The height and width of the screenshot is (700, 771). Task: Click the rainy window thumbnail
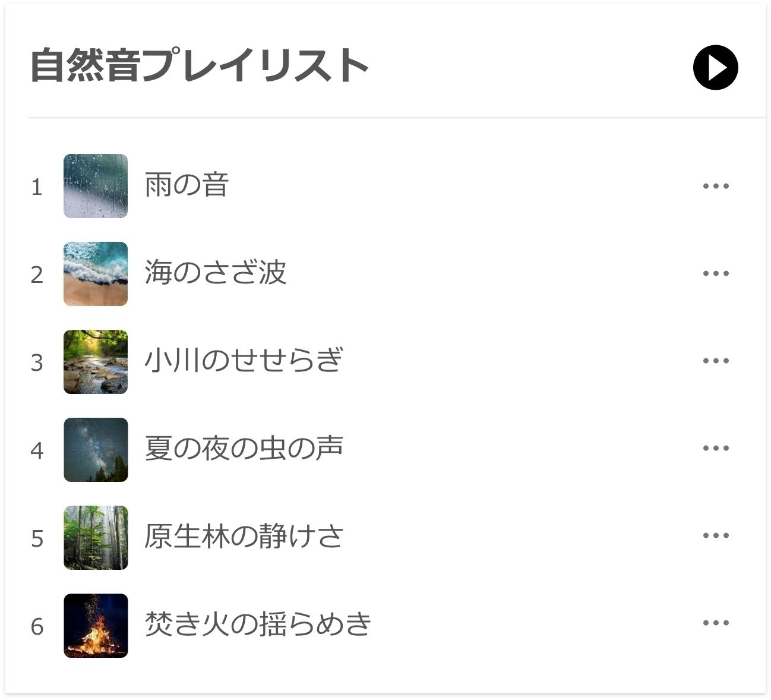click(96, 186)
